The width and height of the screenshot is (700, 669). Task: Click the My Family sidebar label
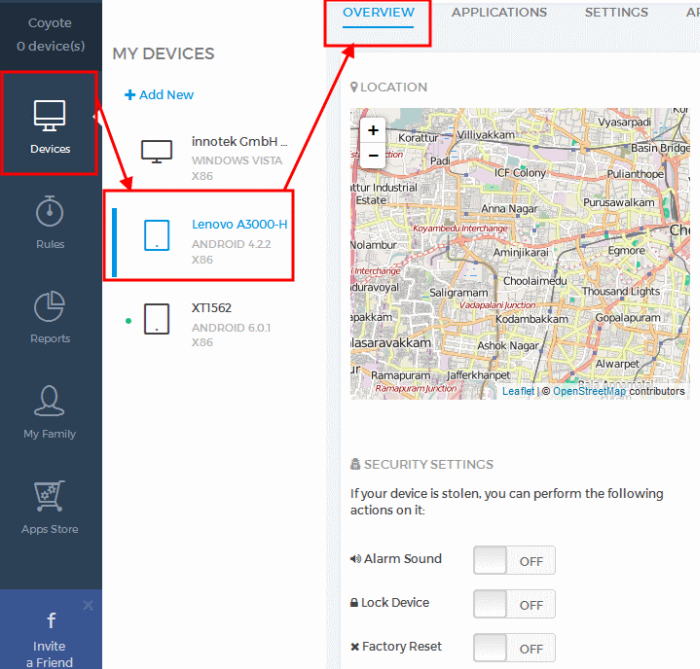(50, 434)
